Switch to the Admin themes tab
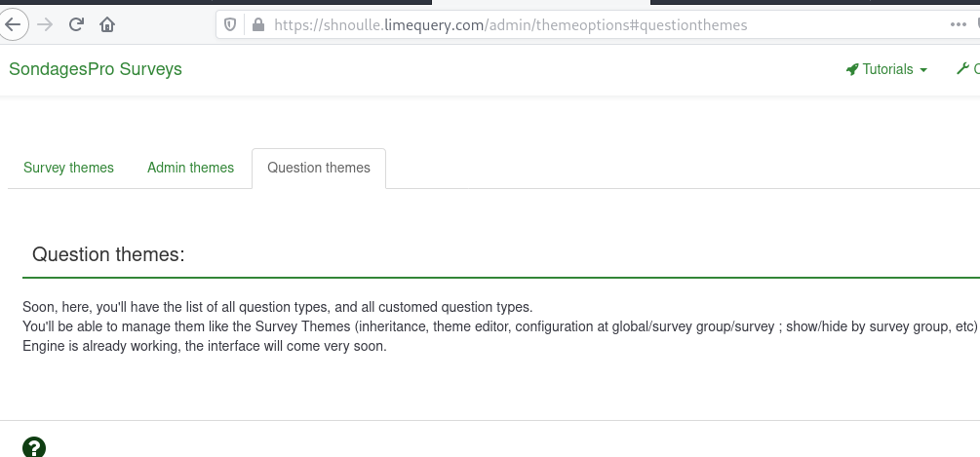The width and height of the screenshot is (980, 457). point(190,168)
